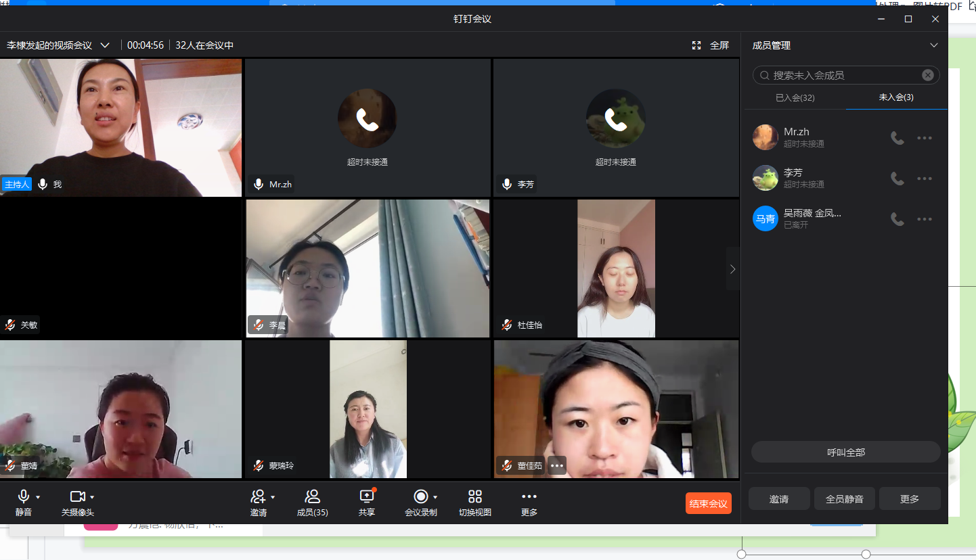Click the 结束会议 end meeting button
Image resolution: width=976 pixels, height=560 pixels.
(708, 503)
